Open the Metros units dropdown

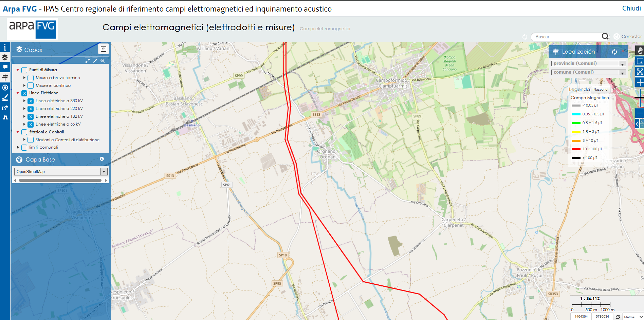point(633,317)
